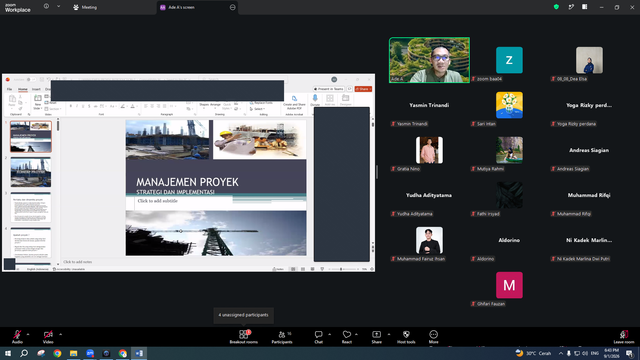Click Muhammad Rifqi participant name
Image resolution: width=640 pixels, height=360 pixels.
click(x=589, y=195)
